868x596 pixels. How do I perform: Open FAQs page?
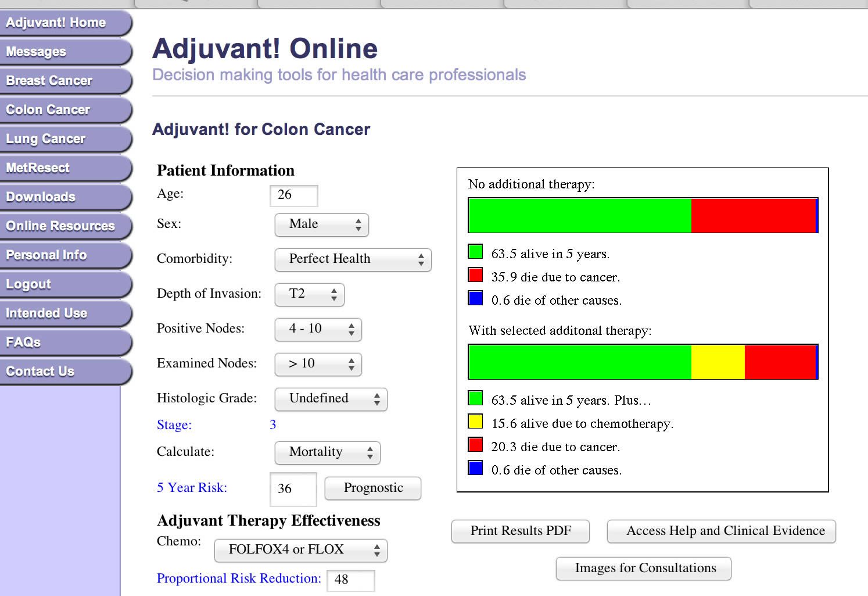coord(66,342)
